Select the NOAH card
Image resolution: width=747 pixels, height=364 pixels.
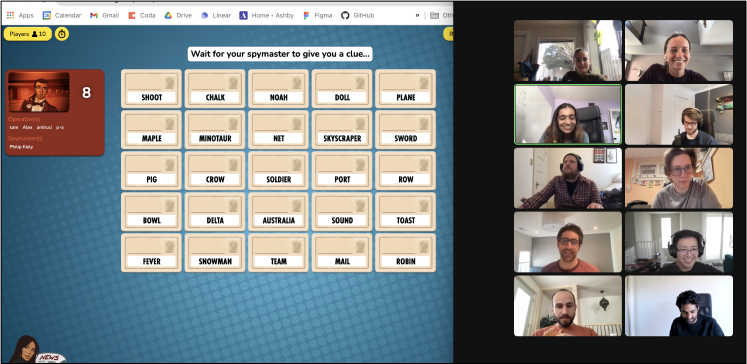[278, 89]
